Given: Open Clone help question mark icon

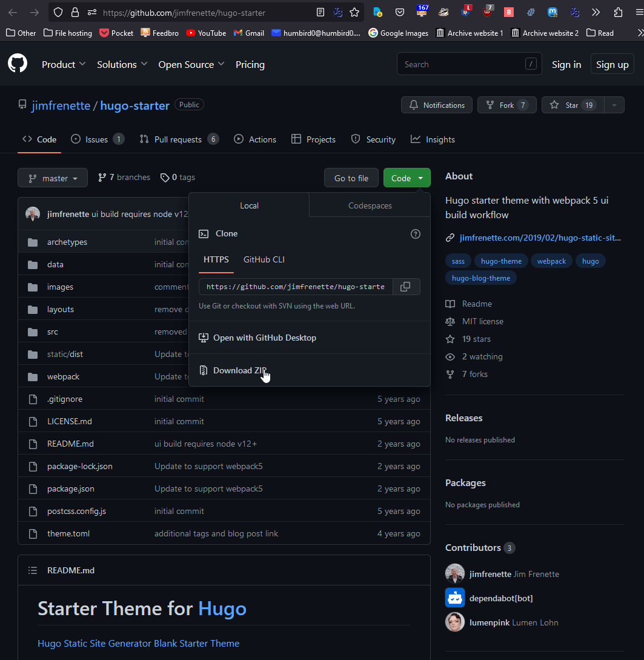Looking at the screenshot, I should [x=416, y=234].
